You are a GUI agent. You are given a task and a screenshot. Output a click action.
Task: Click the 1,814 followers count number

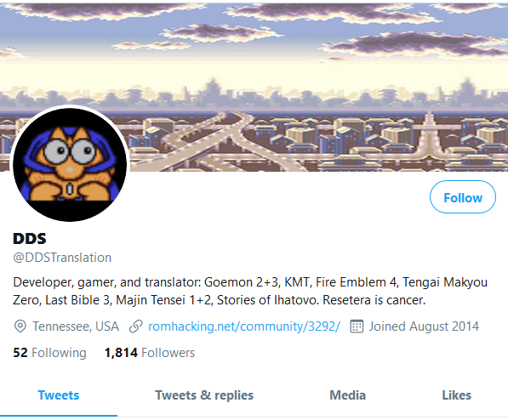121,353
